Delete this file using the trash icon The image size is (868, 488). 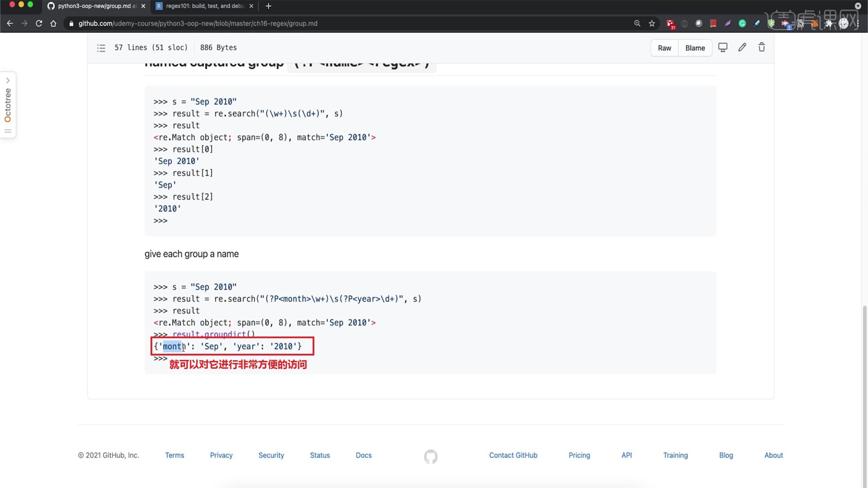(x=762, y=47)
